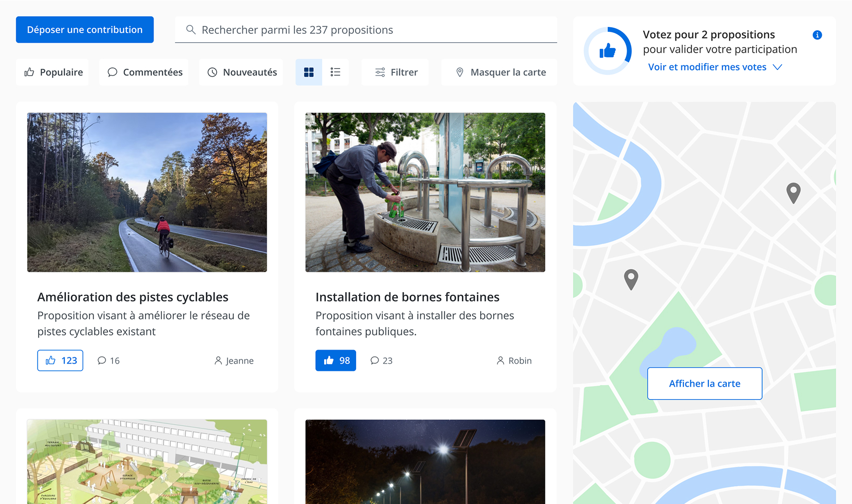Open comments on the fountains proposal

point(381,361)
